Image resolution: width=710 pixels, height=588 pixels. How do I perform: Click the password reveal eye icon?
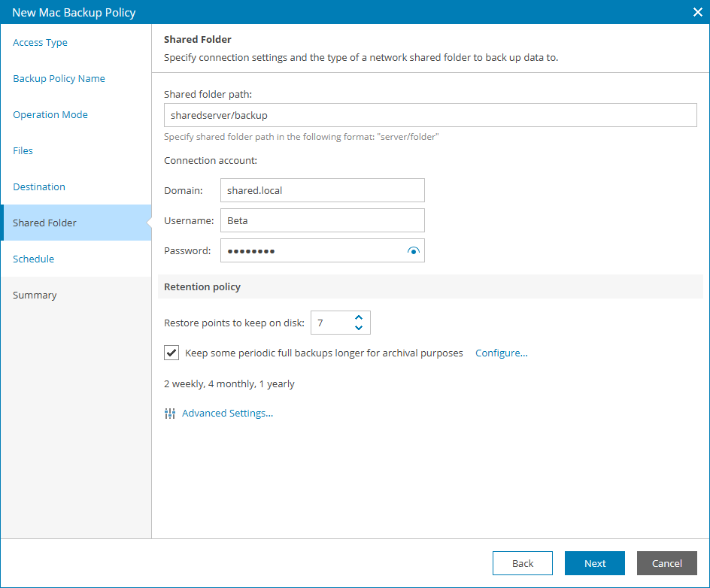pyautogui.click(x=413, y=250)
